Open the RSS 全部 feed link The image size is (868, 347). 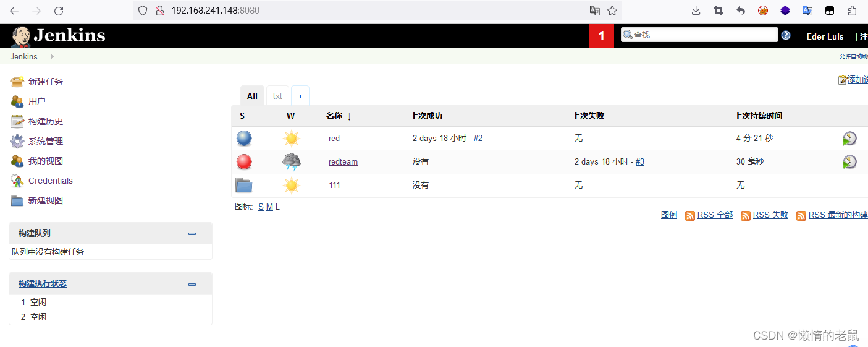point(715,215)
